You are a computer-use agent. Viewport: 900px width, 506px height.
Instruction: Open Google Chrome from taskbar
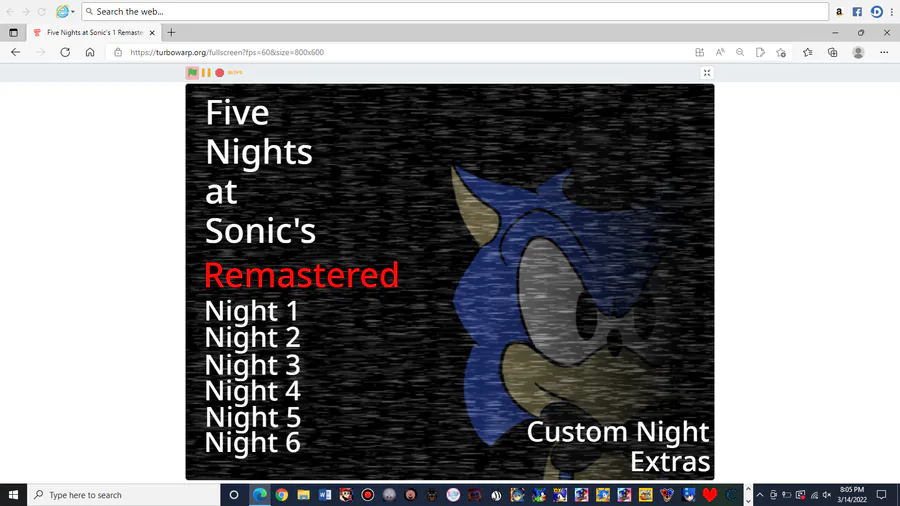(x=281, y=495)
